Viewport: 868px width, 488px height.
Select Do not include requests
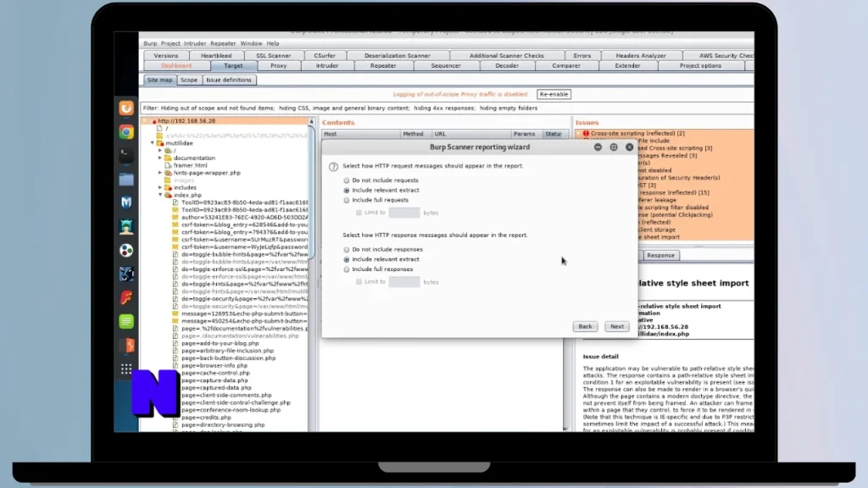point(347,180)
